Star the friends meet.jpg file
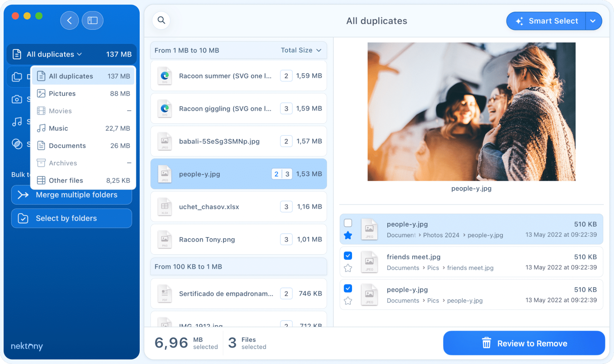Viewport: 614px width, 364px height. tap(348, 268)
